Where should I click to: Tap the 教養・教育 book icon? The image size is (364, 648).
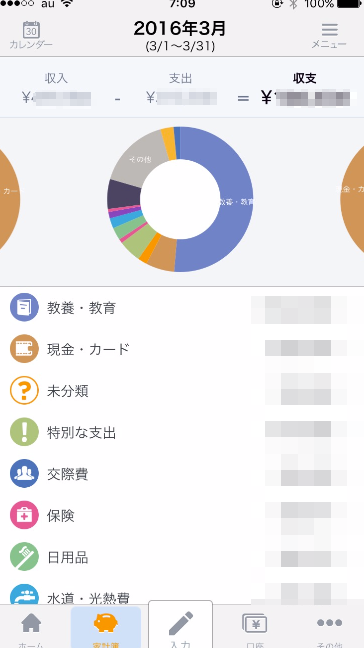(24, 307)
